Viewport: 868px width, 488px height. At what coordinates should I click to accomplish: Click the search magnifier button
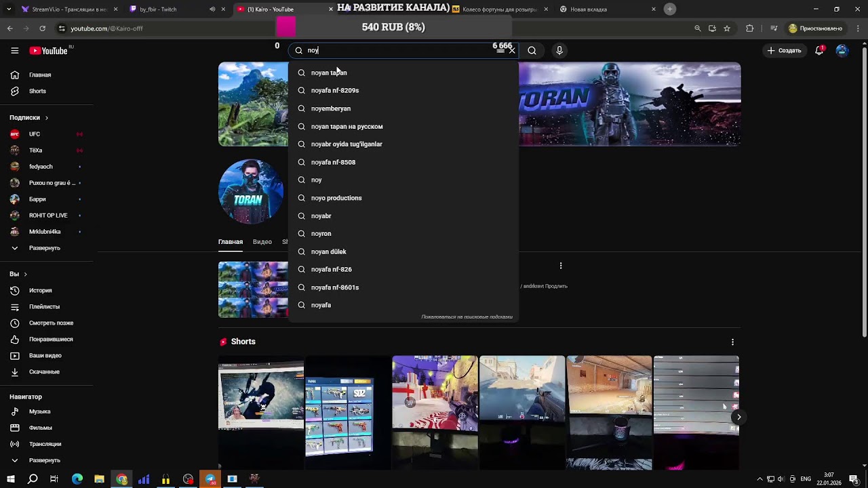(532, 50)
